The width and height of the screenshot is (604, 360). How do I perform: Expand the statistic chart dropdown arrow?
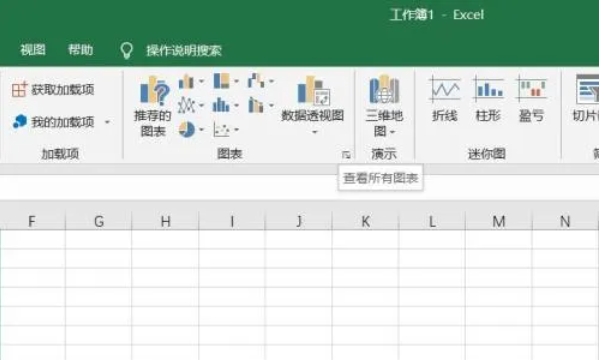(236, 105)
